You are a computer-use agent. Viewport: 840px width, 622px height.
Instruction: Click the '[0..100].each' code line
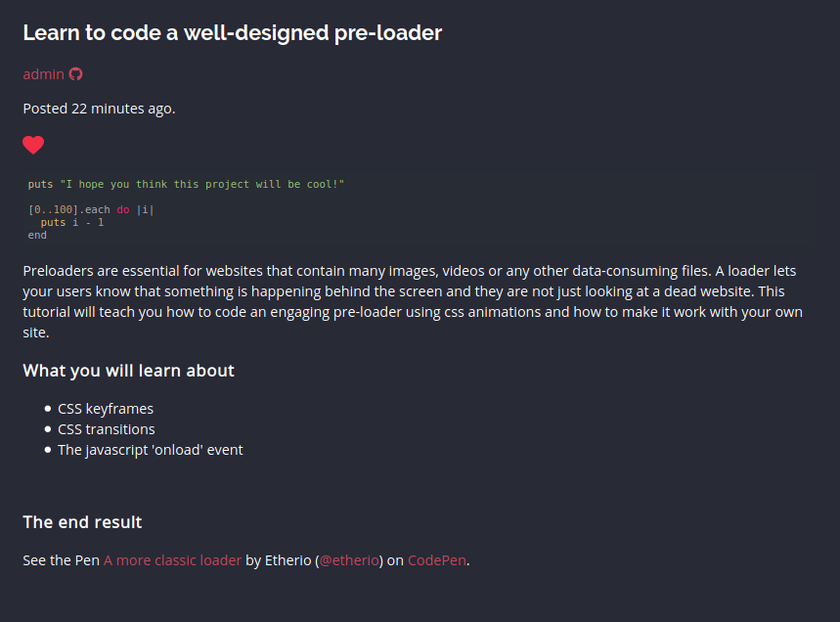point(91,210)
